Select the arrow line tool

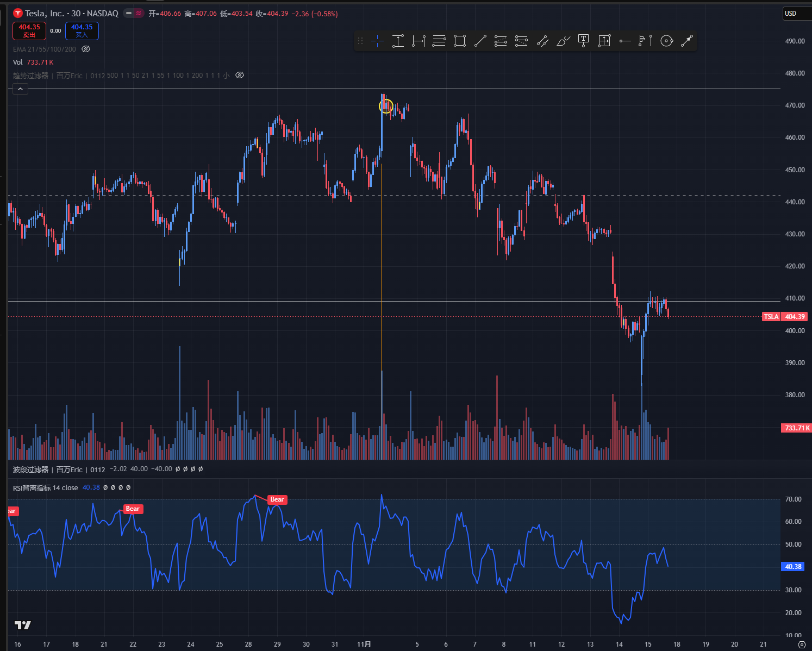click(687, 41)
